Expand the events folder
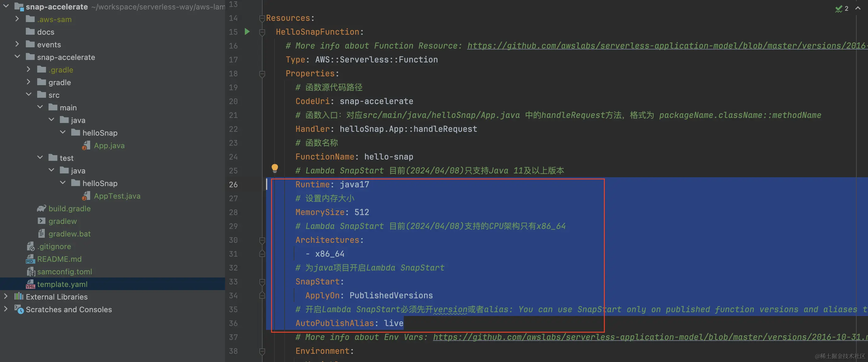 click(17, 44)
